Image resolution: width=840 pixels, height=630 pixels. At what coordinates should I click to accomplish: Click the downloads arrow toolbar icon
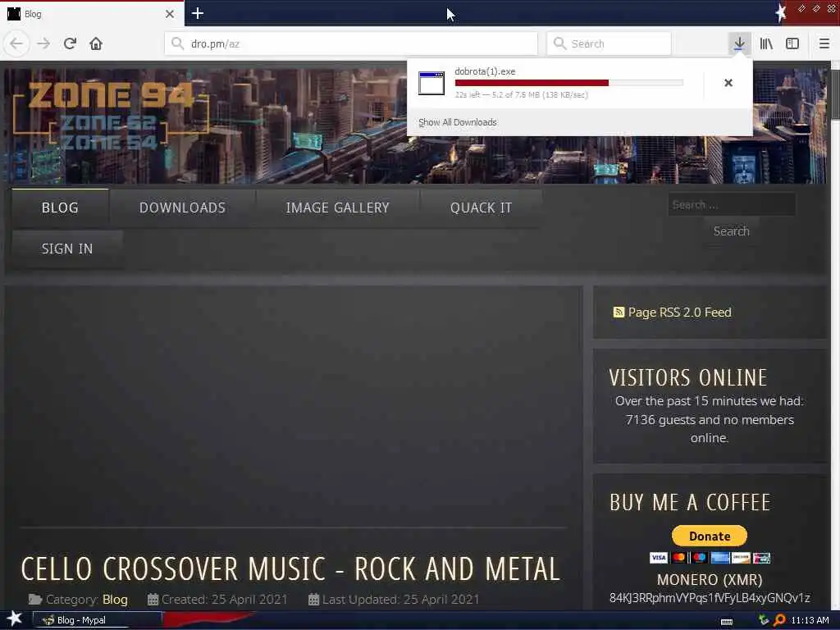click(x=739, y=43)
